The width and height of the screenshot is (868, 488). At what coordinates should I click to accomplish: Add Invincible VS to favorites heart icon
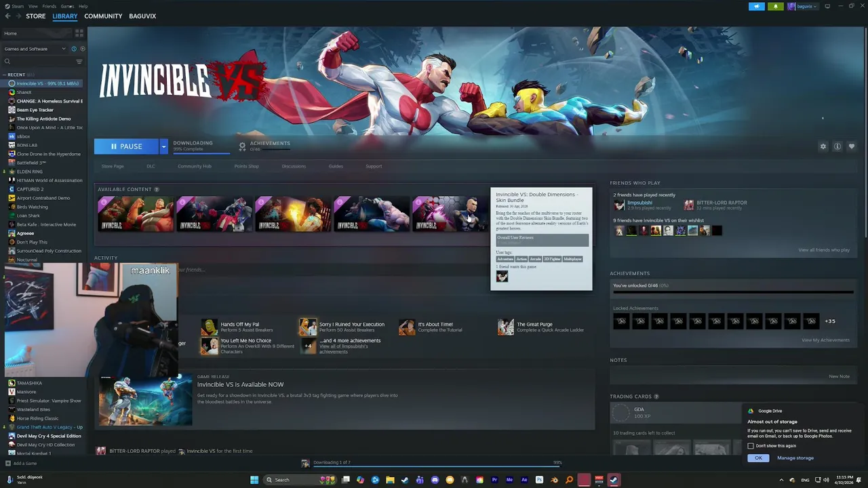pos(852,146)
